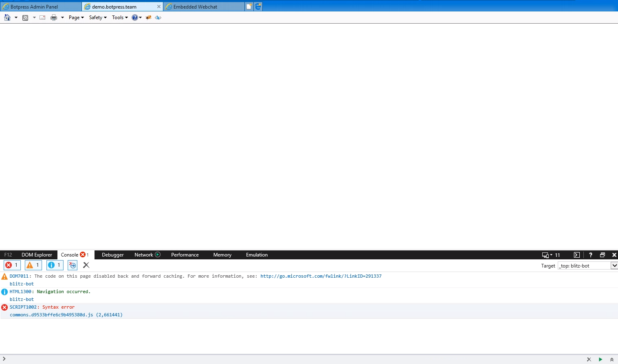The width and height of the screenshot is (618, 364).
Task: Toggle warning messages filter in console
Action: 33,265
